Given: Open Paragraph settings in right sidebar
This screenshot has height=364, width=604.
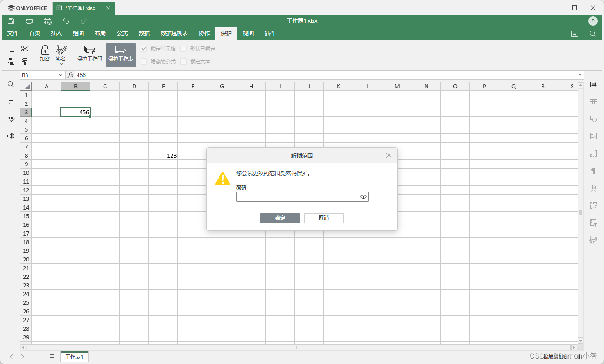Looking at the screenshot, I should coord(594,171).
